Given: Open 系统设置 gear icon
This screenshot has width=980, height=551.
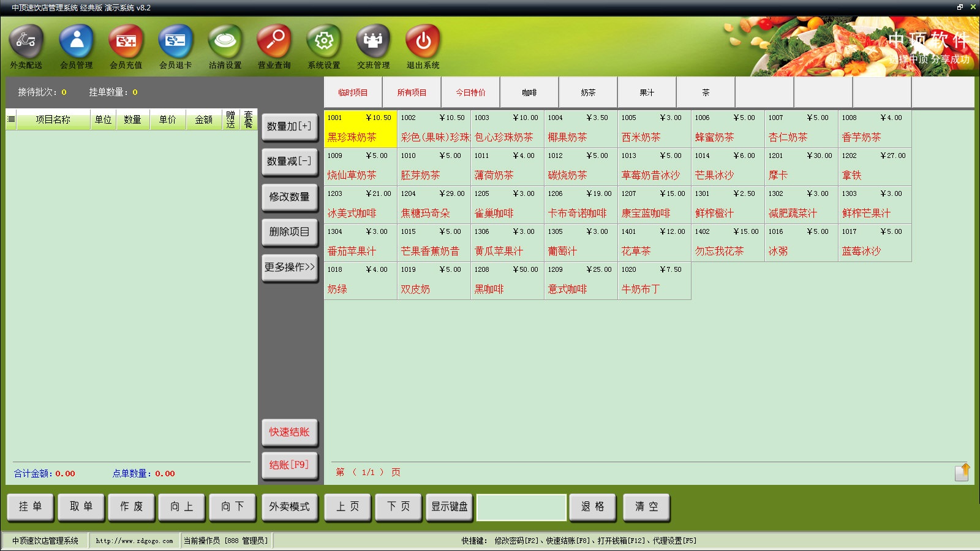Looking at the screenshot, I should (323, 42).
